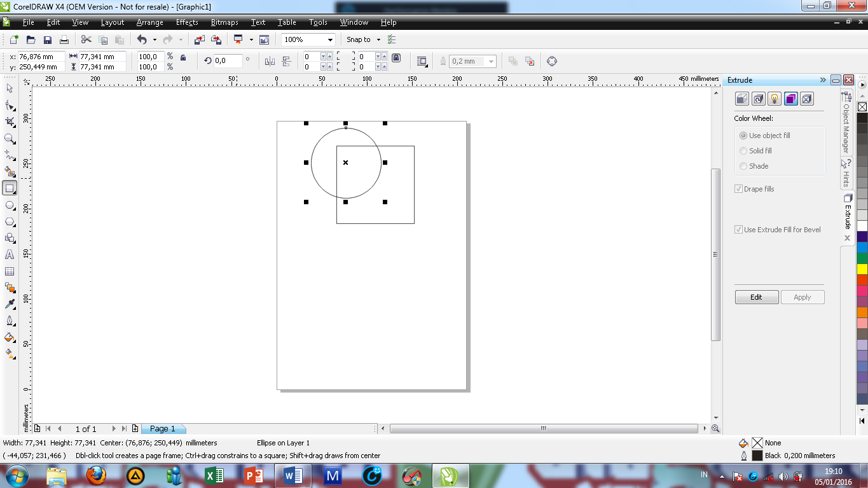
Task: Switch to the Hints docker tab
Action: (846, 174)
